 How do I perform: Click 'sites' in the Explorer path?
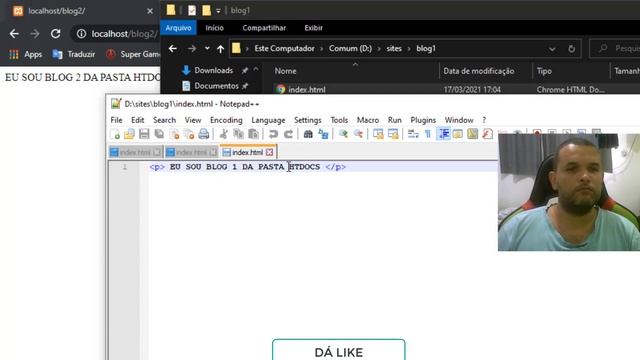click(394, 49)
